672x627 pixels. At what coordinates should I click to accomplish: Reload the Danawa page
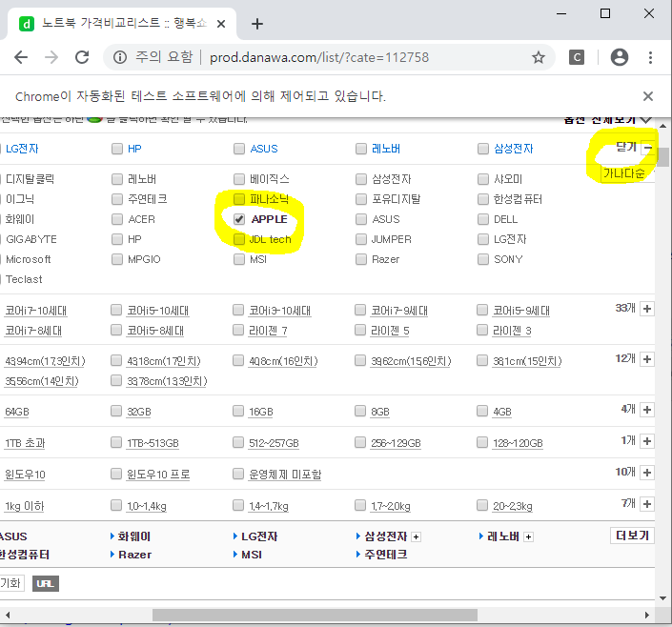[82, 57]
